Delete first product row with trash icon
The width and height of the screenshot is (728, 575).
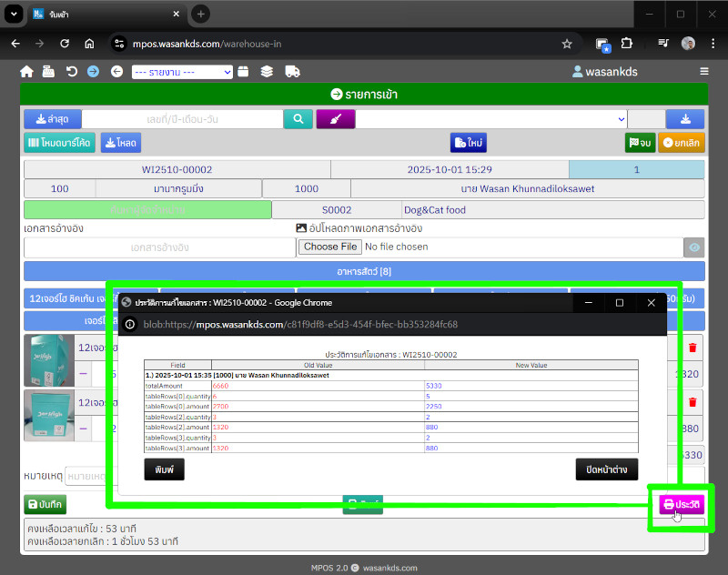tap(693, 348)
